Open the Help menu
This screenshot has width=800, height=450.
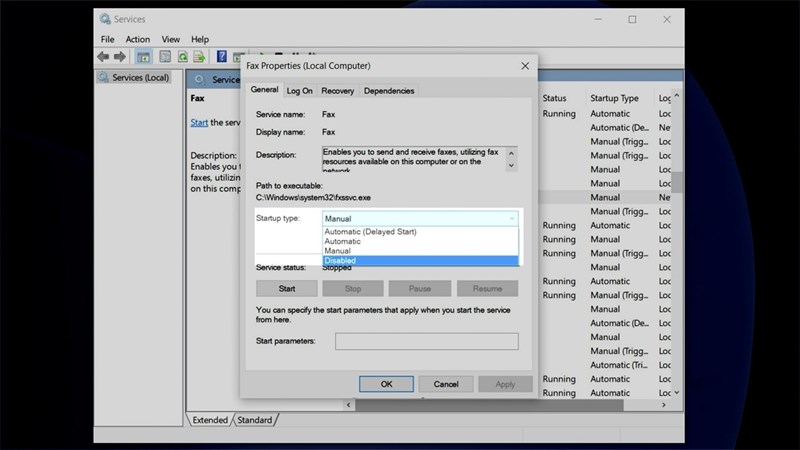(200, 39)
